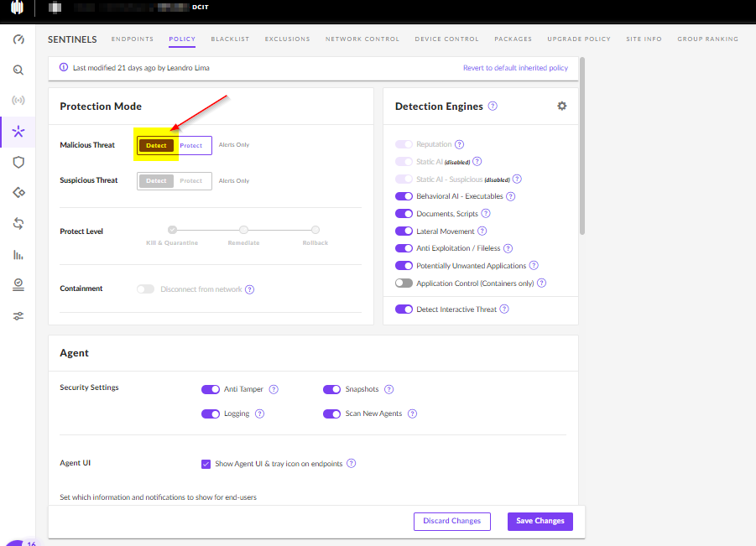756x546 pixels.
Task: Toggle Detect Interactive Threat
Action: [x=404, y=309]
